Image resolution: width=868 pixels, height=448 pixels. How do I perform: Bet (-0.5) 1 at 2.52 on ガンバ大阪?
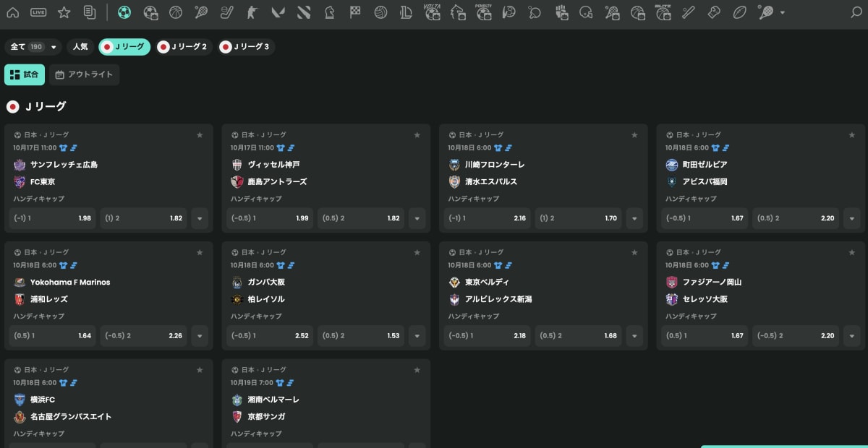point(271,335)
